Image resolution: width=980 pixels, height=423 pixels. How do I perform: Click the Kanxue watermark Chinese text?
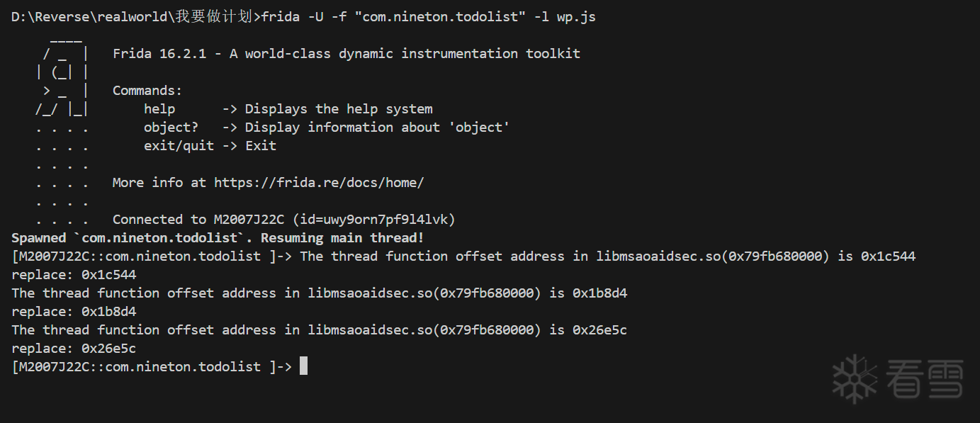pyautogui.click(x=924, y=379)
